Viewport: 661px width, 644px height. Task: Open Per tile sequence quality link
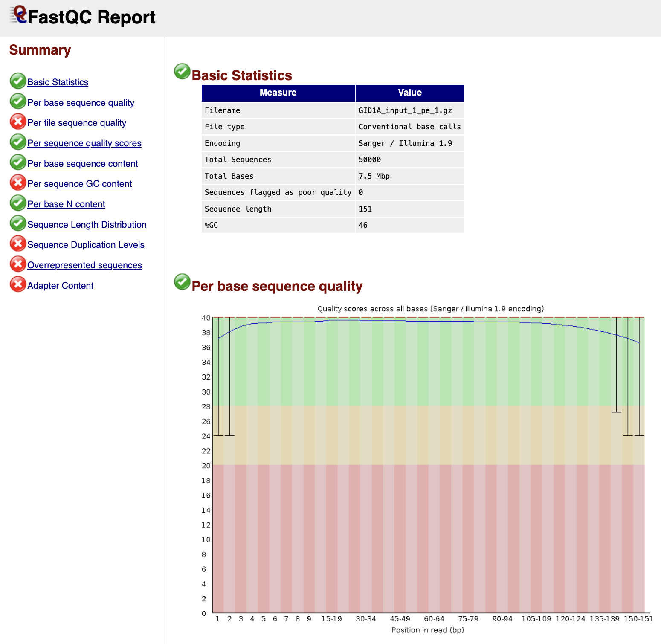(x=77, y=123)
